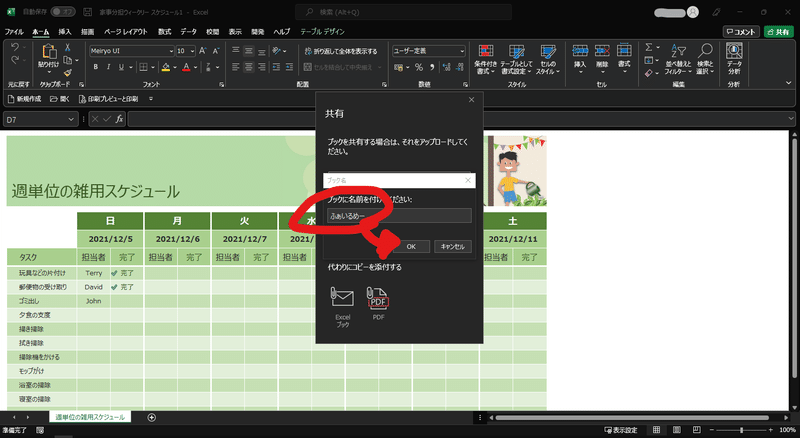Open the font color dropdown arrow
Viewport: 800px width, 438px height.
(195, 67)
